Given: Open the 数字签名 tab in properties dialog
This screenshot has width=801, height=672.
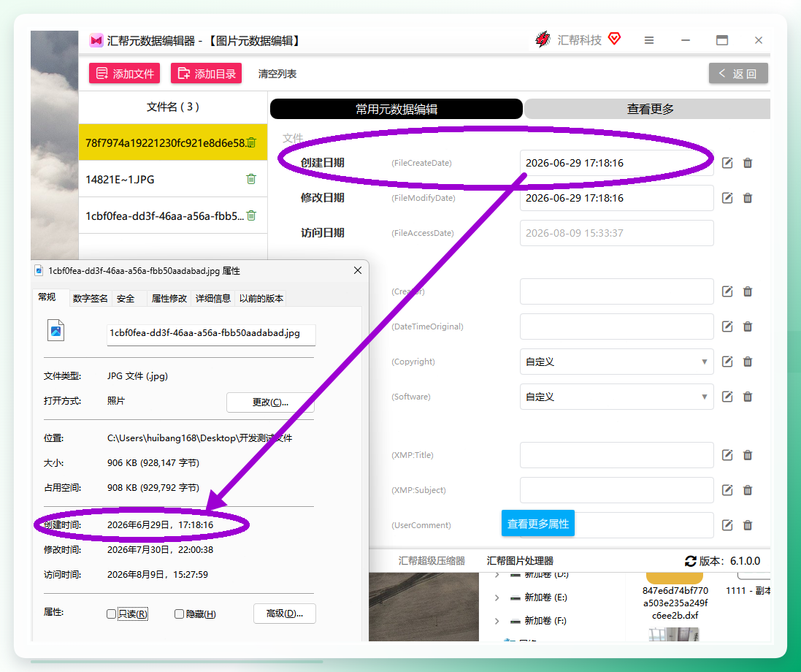Looking at the screenshot, I should [x=91, y=299].
